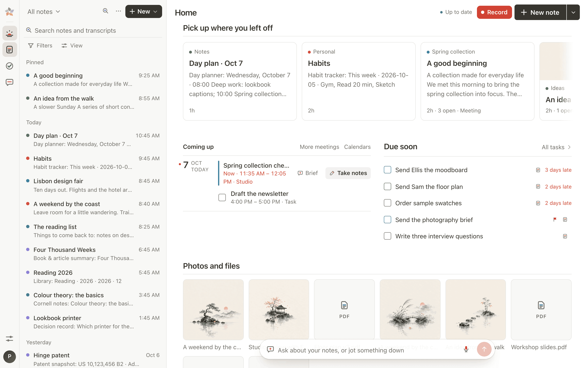588x368 pixels.
Task: Open the Filters menu
Action: click(40, 46)
